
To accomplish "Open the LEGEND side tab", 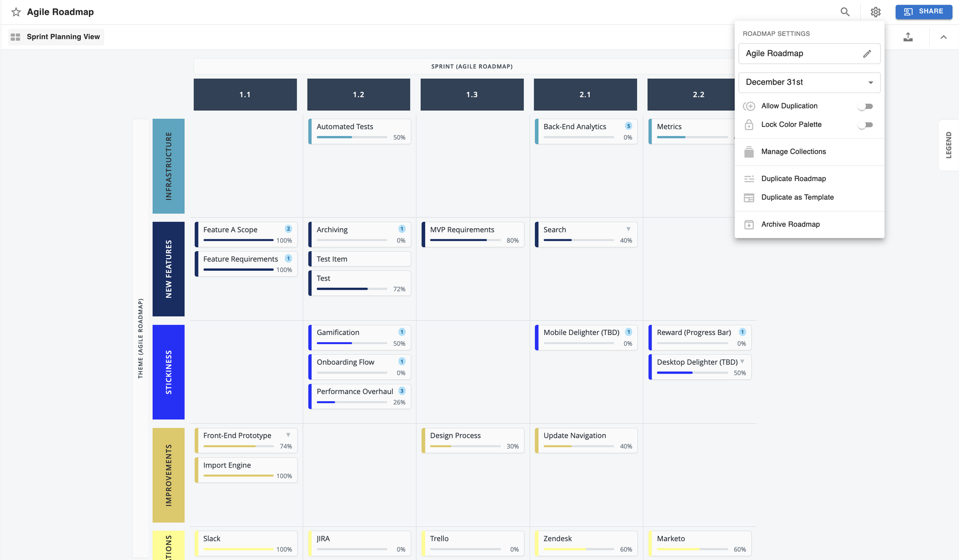I will pyautogui.click(x=948, y=145).
